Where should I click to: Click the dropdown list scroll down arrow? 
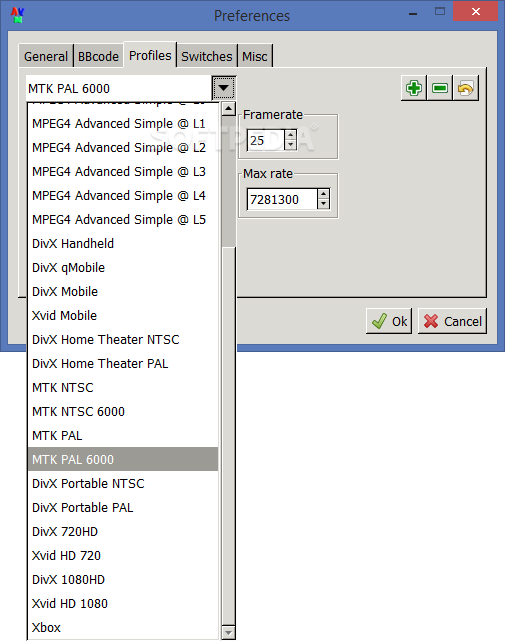[228, 633]
